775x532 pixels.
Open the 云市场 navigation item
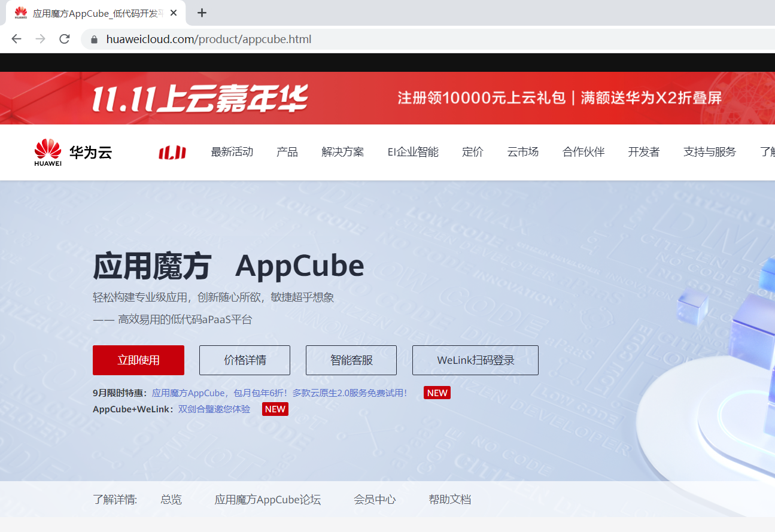[523, 152]
